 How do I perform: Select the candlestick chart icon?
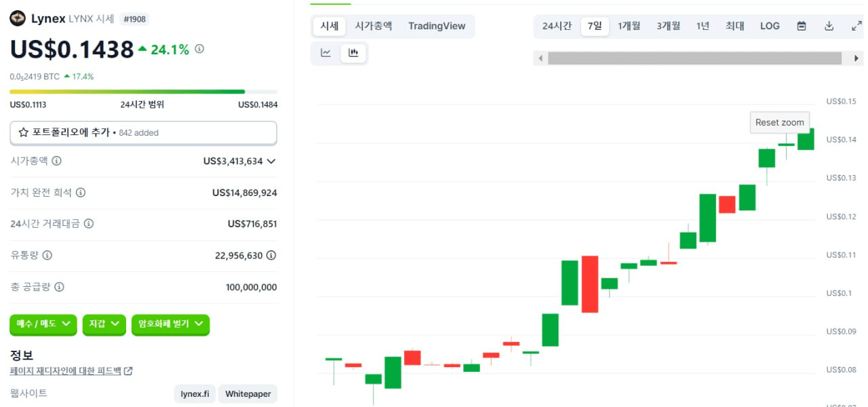point(353,52)
